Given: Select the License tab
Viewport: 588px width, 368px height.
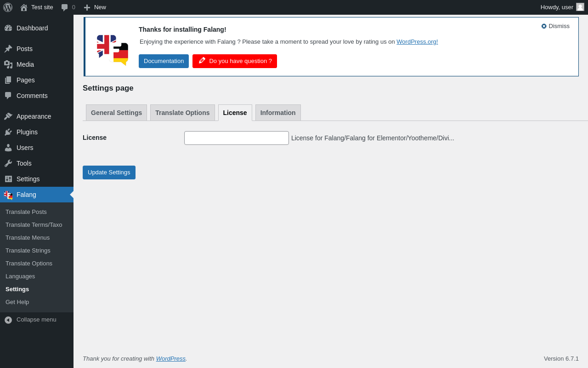Looking at the screenshot, I should click(x=235, y=113).
